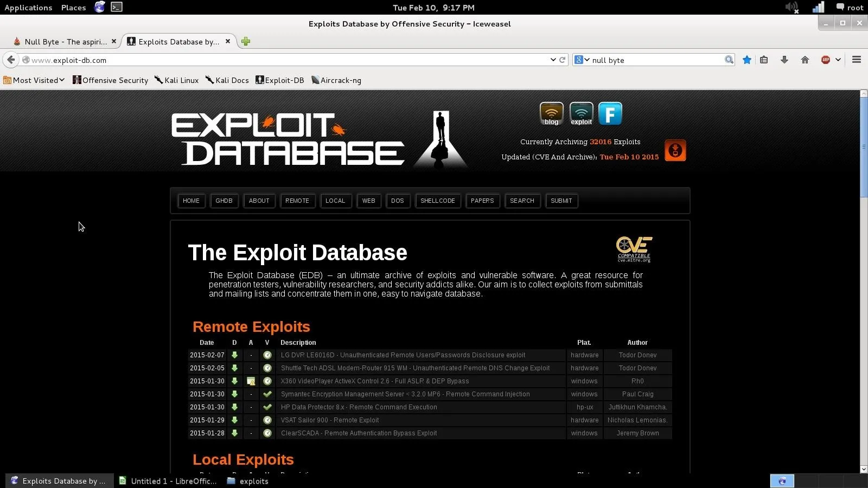Click the vertical page scrollbar thumb
The height and width of the screenshot is (488, 868).
click(x=864, y=146)
